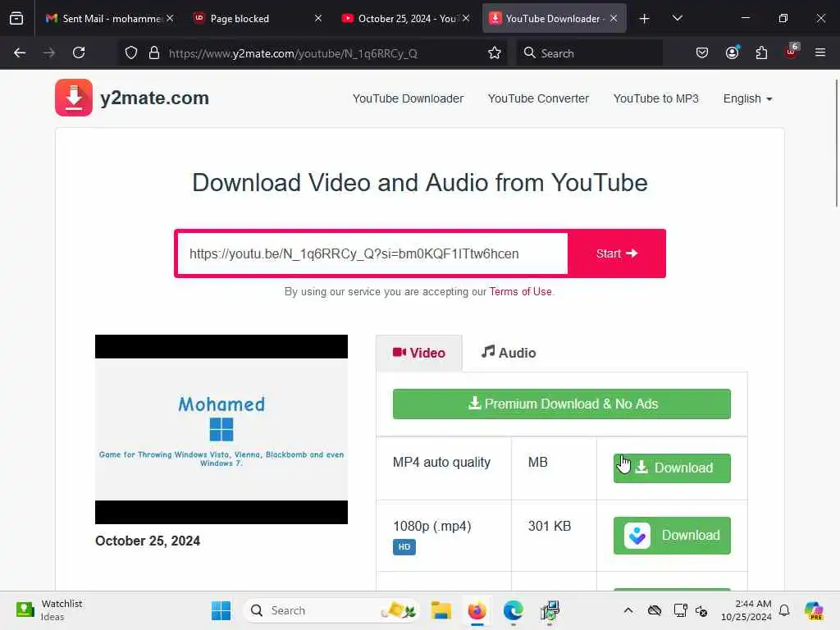The image size is (840, 630).
Task: Open the Watchlist Ideas widget
Action: tap(49, 610)
